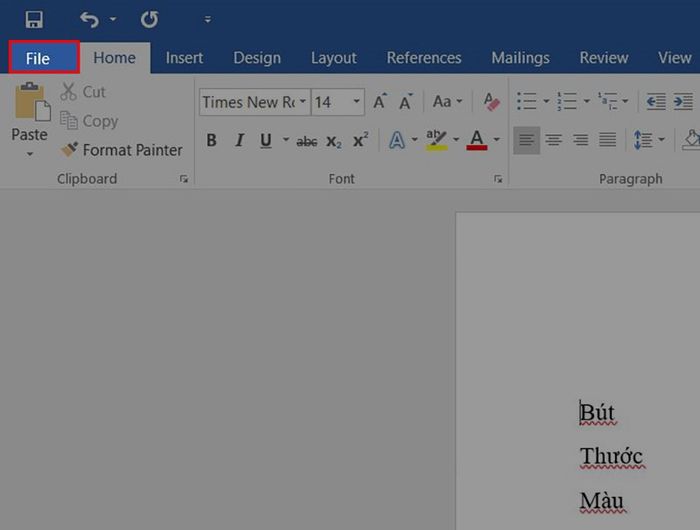This screenshot has width=700, height=530.
Task: Click the Decrease Font Size icon
Action: click(x=406, y=102)
